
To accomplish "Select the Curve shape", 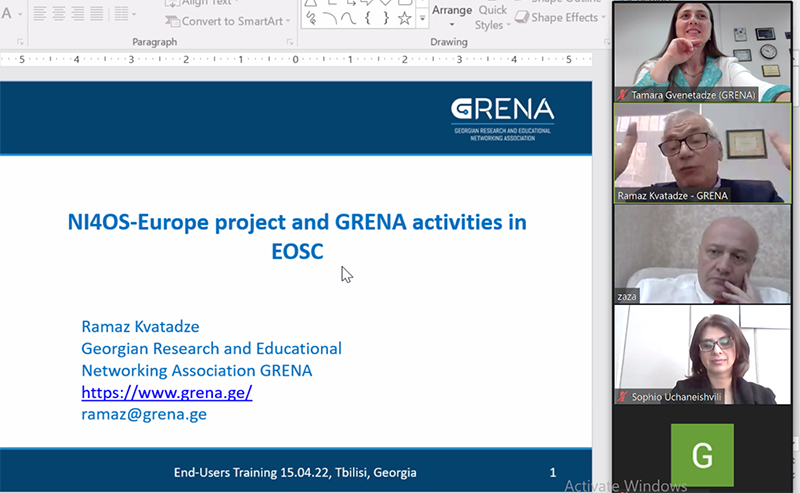I will pos(348,19).
